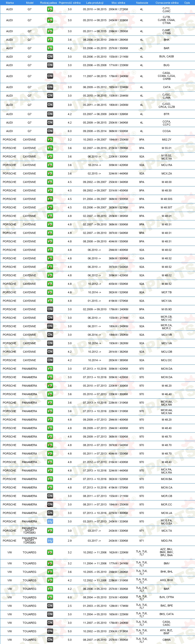Select power cell '213kW / 290KM'
Screen dimensions: 195x644
coord(118,148)
